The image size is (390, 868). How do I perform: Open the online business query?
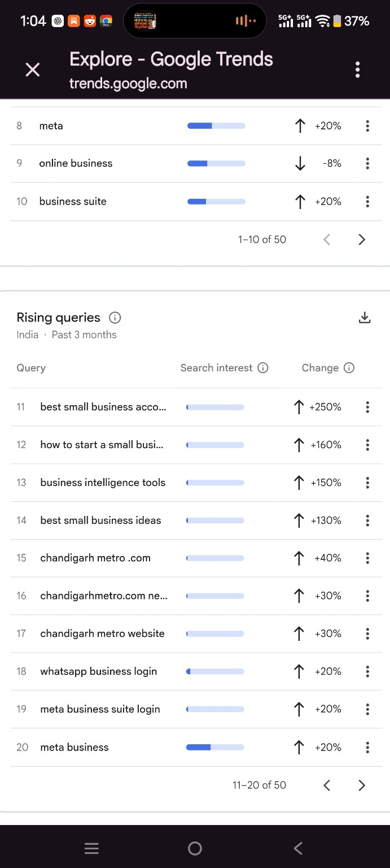tap(76, 163)
